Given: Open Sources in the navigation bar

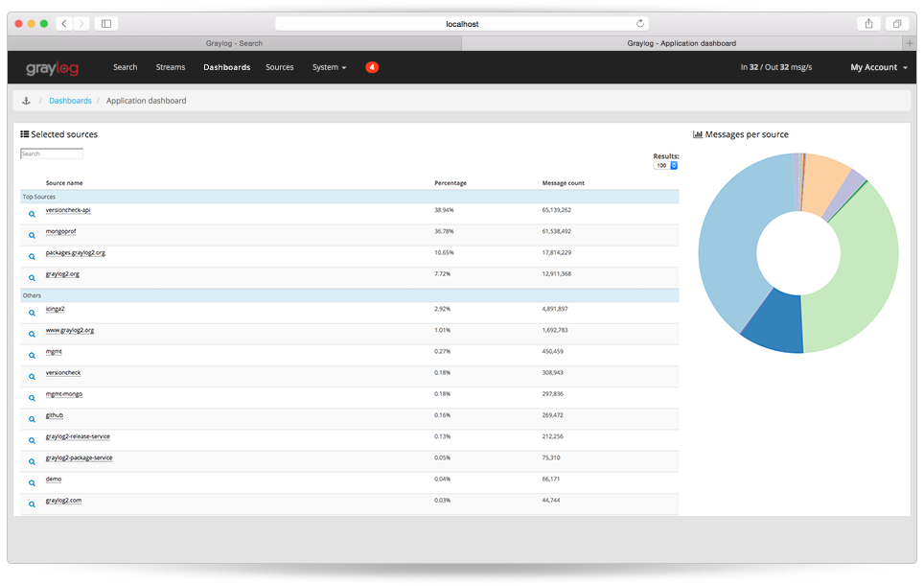Looking at the screenshot, I should coord(279,67).
